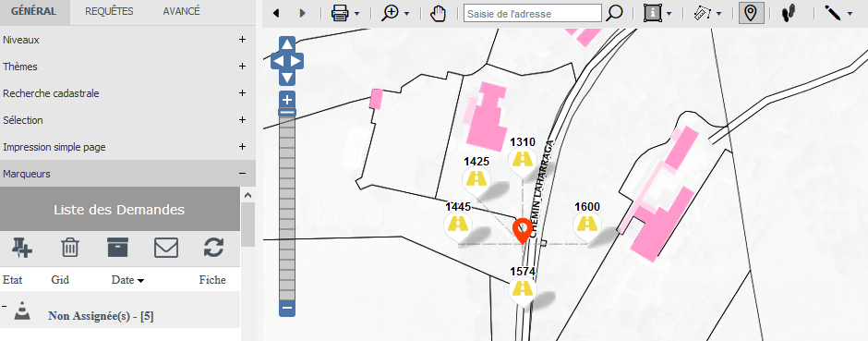Open the zoom tool dropdown
Screen dimensions: 868x341
pos(407,14)
